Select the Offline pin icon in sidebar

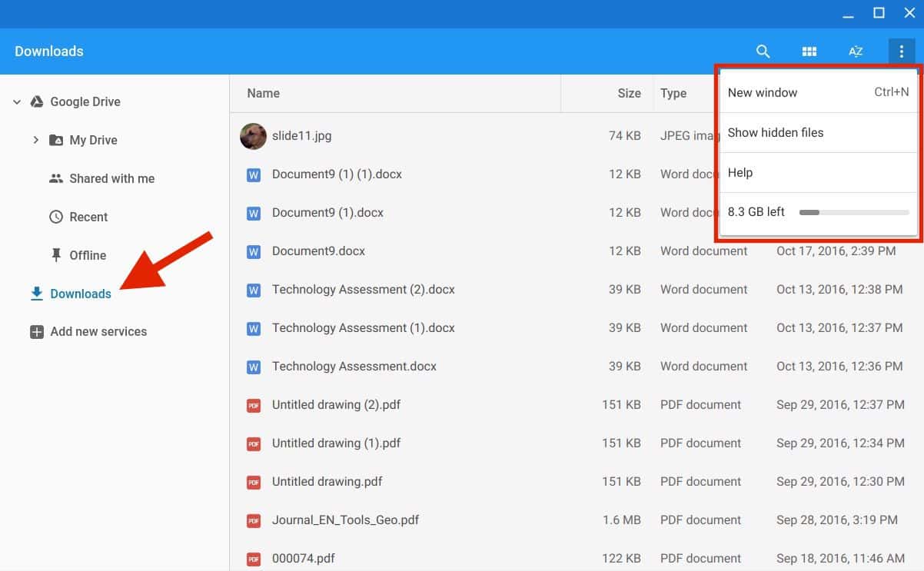point(57,255)
